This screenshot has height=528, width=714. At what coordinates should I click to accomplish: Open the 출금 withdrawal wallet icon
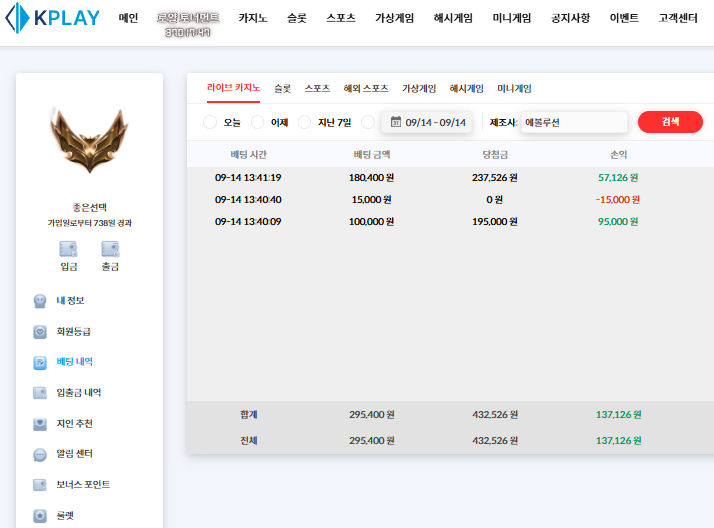pyautogui.click(x=110, y=249)
